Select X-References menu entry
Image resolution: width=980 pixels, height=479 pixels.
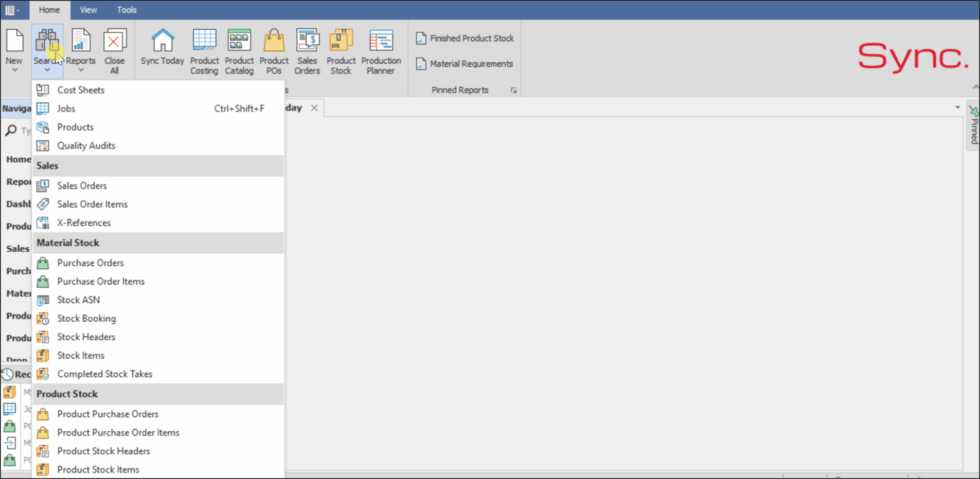[158, 223]
